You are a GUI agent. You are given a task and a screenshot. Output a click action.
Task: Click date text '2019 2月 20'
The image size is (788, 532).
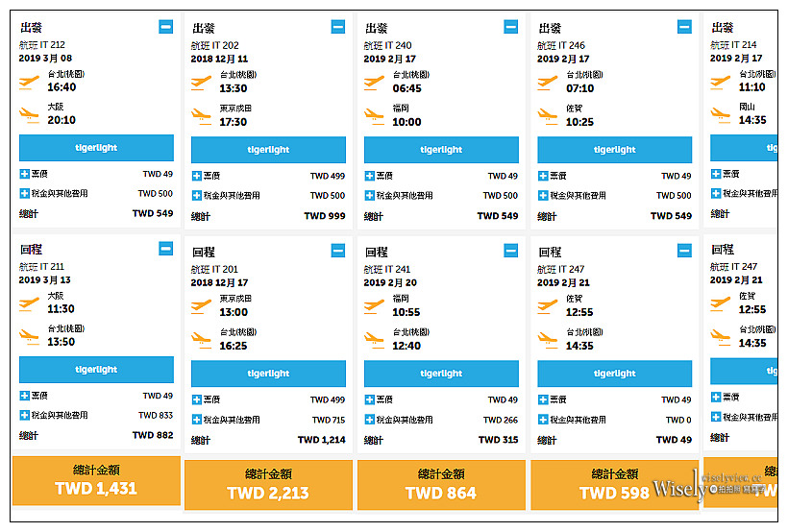pyautogui.click(x=390, y=282)
